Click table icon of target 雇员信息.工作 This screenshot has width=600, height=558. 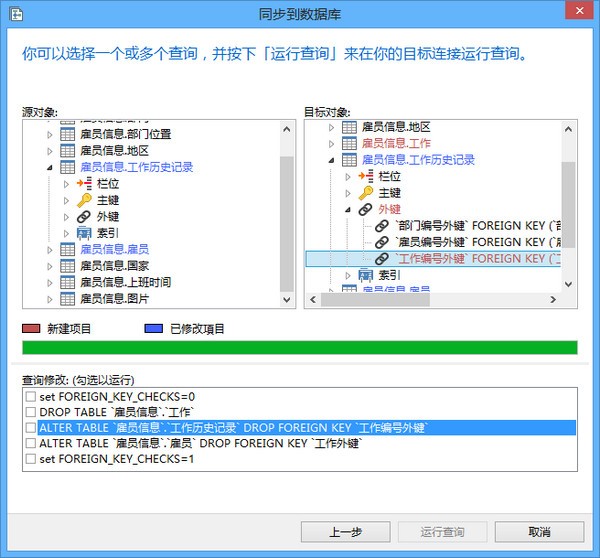coord(349,143)
